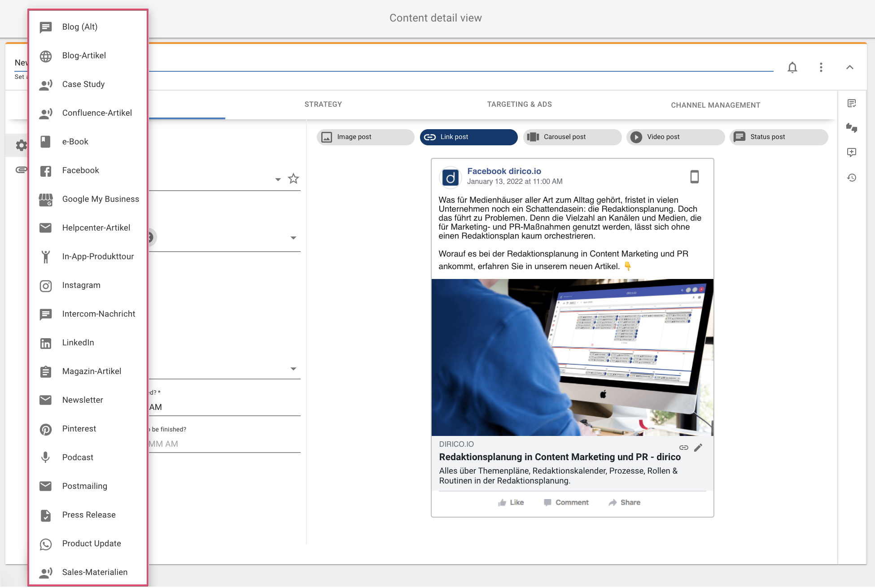
Task: Click Share in the post preview
Action: pyautogui.click(x=624, y=502)
